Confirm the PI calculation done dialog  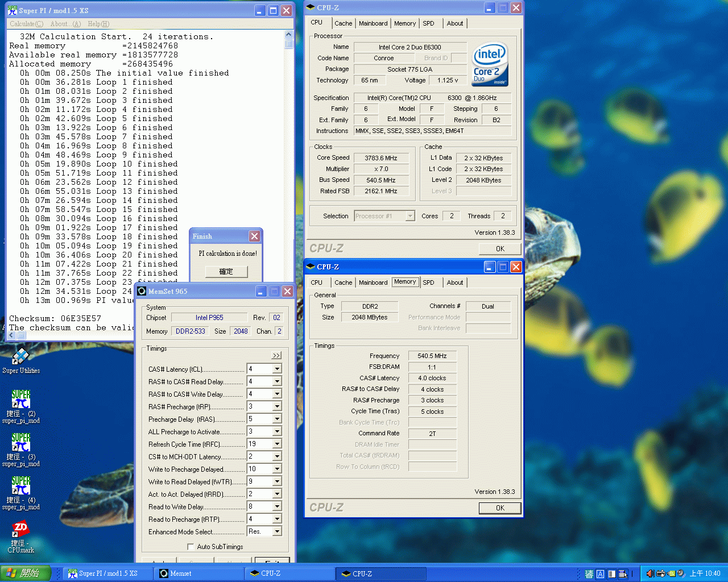coord(226,272)
